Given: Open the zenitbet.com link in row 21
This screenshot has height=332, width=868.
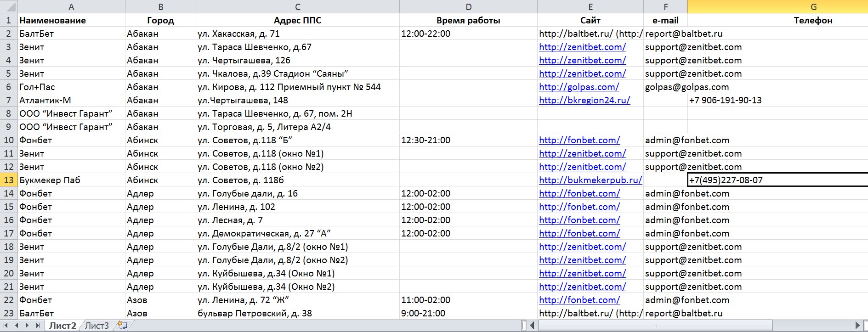Looking at the screenshot, I should click(x=582, y=287).
